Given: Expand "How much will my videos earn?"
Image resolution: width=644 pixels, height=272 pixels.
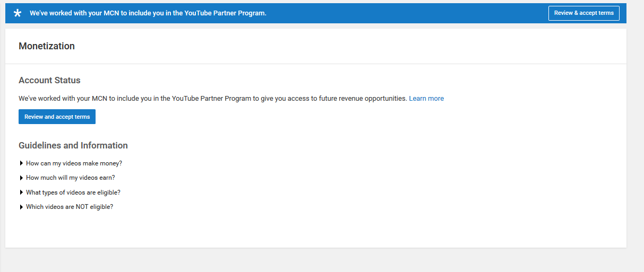Looking at the screenshot, I should click(70, 178).
